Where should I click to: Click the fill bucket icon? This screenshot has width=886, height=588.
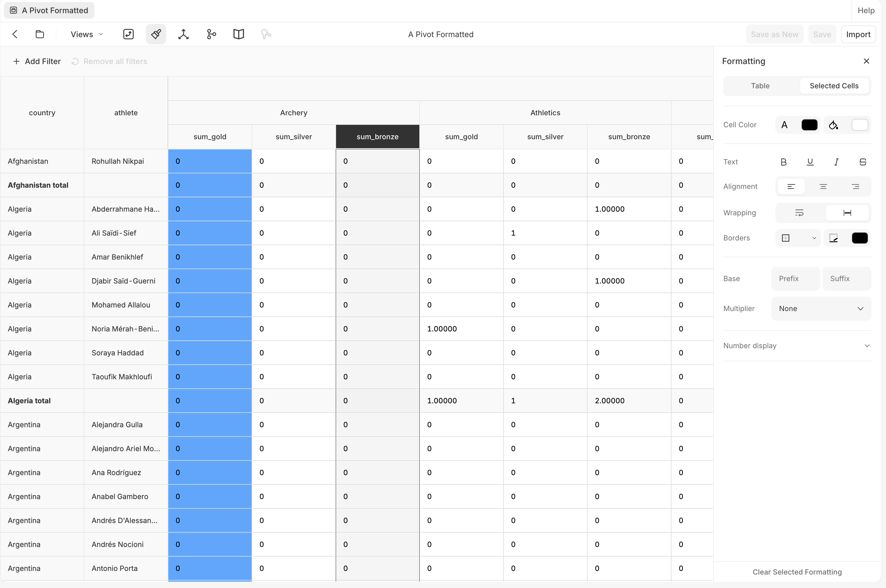(x=834, y=125)
